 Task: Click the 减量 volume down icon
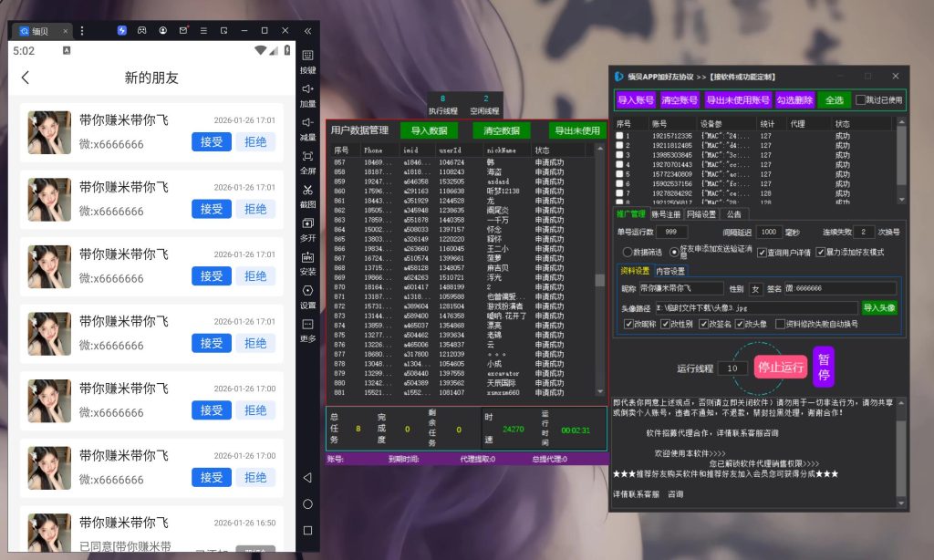pos(307,123)
